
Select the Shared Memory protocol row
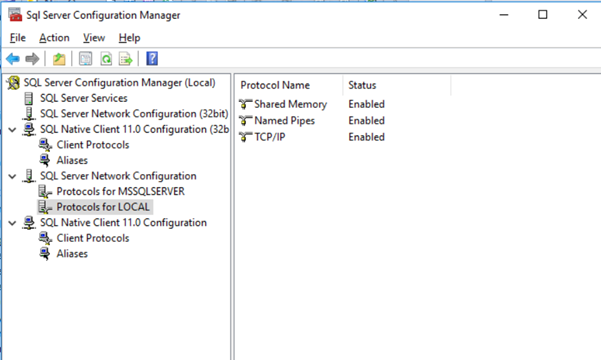tap(311, 104)
